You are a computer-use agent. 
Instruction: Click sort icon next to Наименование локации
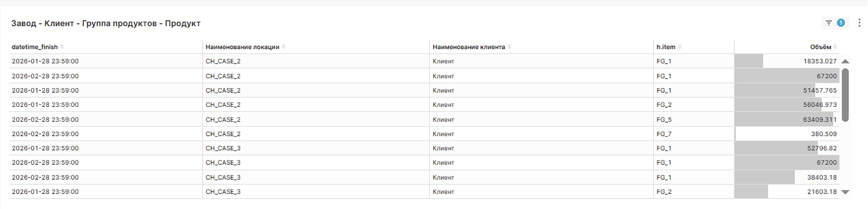(x=283, y=47)
